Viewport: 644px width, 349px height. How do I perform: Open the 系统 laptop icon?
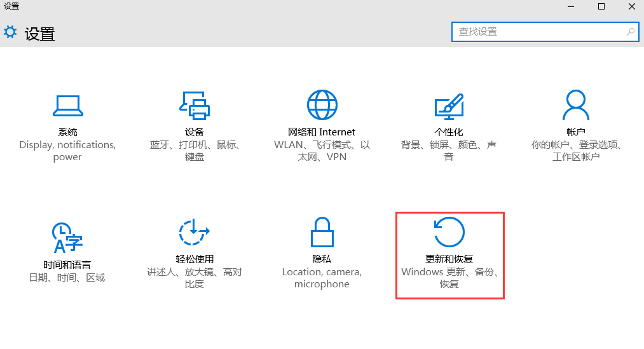click(68, 106)
